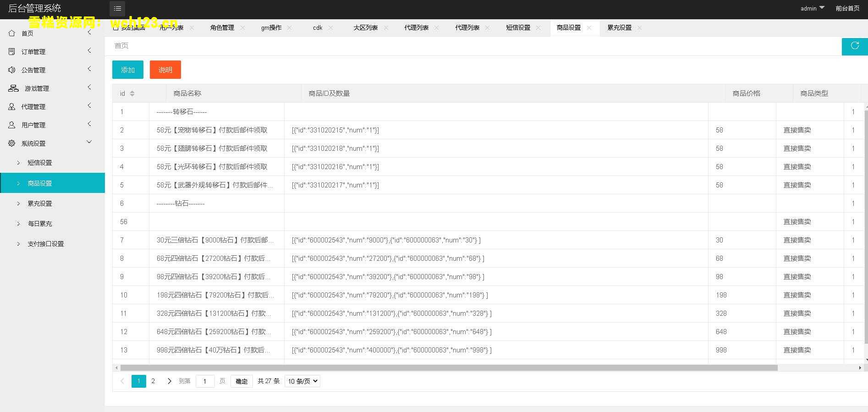This screenshot has height=412, width=868.
Task: Close the 角色管理 tab
Action: tap(242, 28)
